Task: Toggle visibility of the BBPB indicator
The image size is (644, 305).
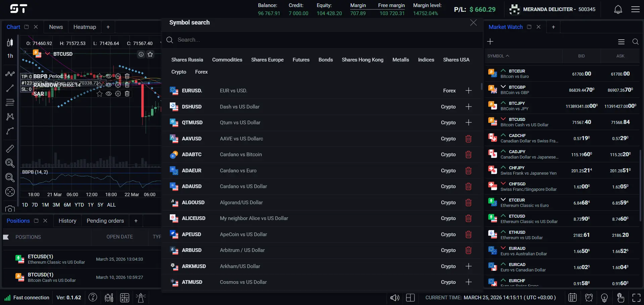Action: 108,76
